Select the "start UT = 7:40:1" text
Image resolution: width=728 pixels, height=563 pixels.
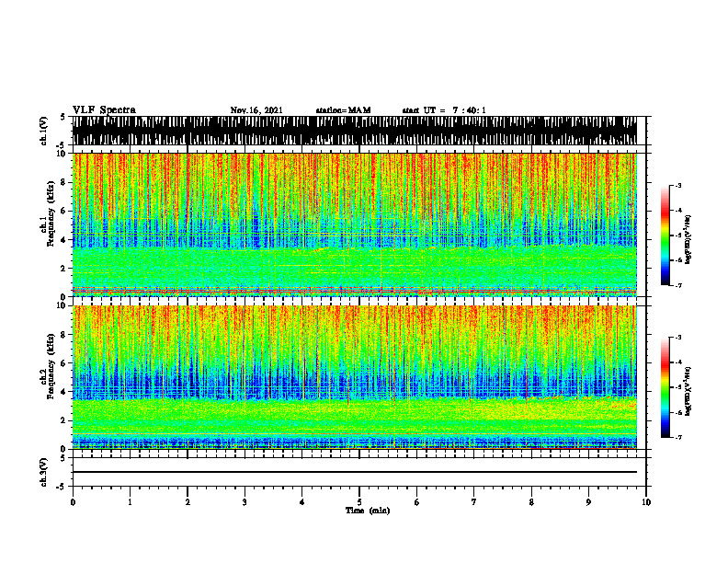444,110
